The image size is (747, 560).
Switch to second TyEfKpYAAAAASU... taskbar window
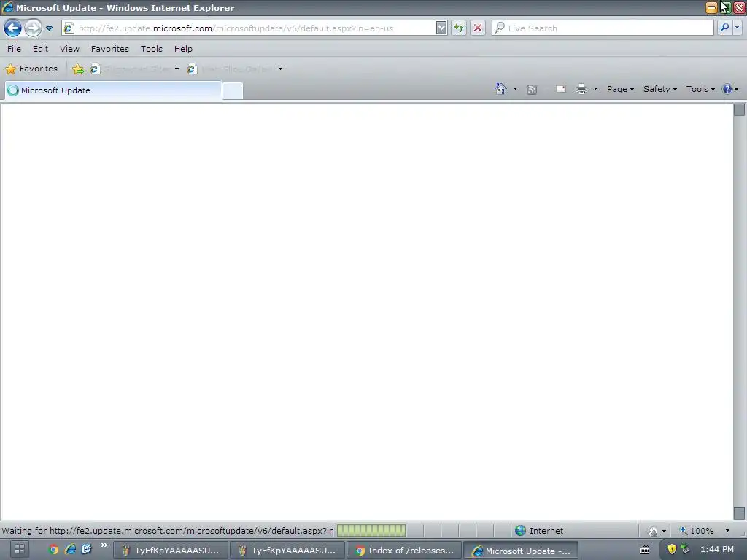click(x=287, y=551)
